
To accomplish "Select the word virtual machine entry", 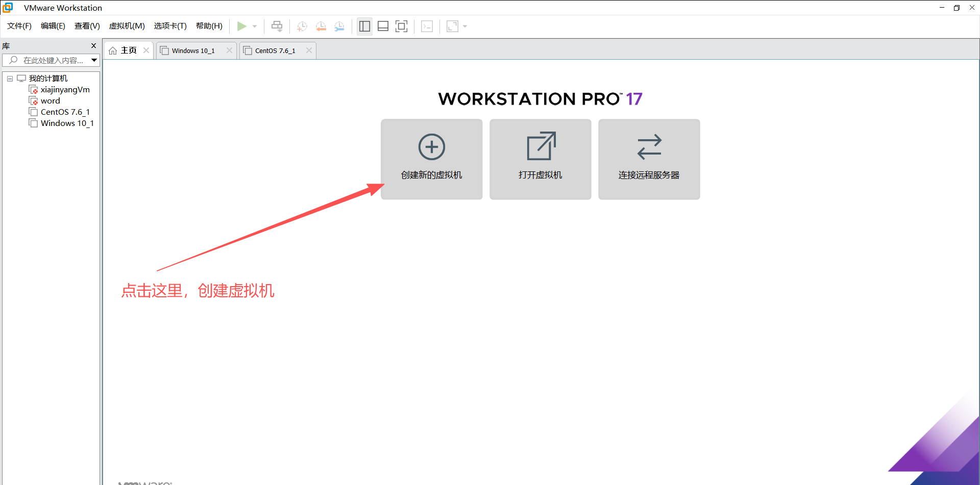I will [50, 101].
